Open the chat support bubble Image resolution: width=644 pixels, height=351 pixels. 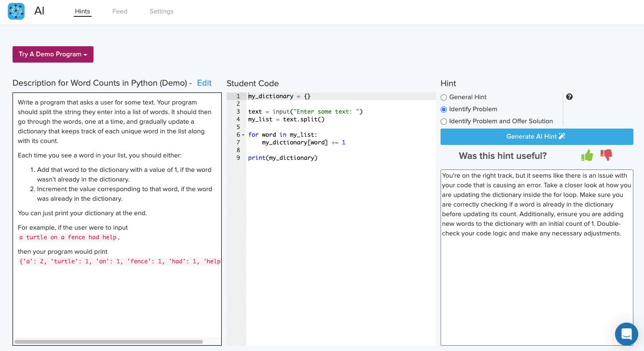pos(627,334)
